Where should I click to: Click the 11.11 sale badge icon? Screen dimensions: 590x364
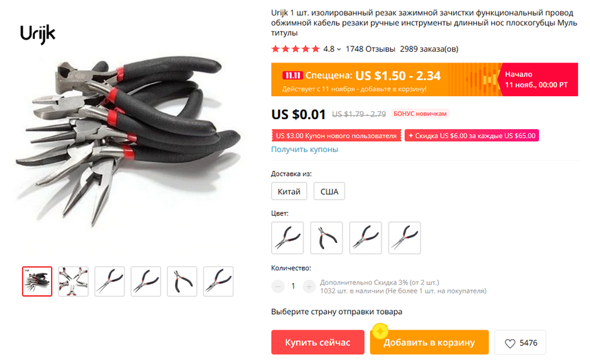(x=293, y=75)
